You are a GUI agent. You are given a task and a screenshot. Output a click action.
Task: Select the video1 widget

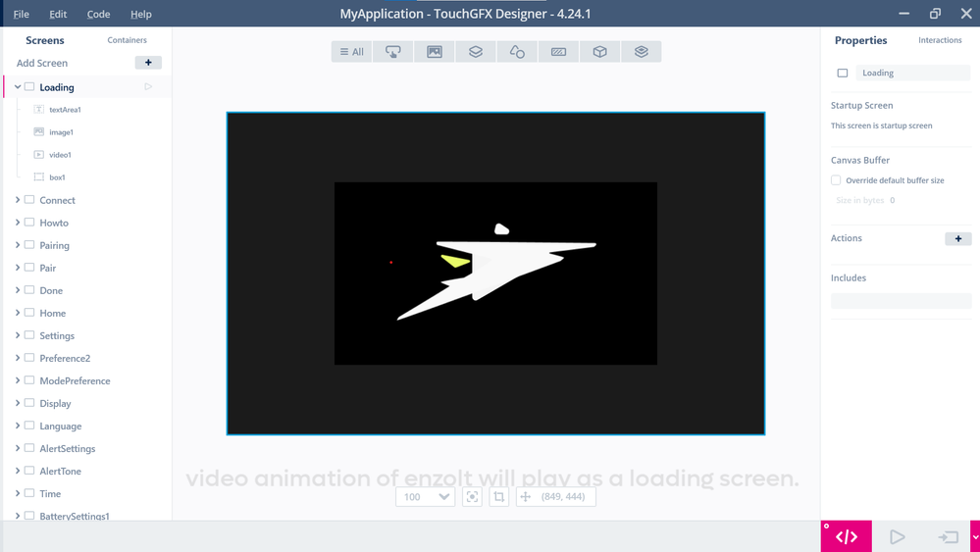point(60,154)
